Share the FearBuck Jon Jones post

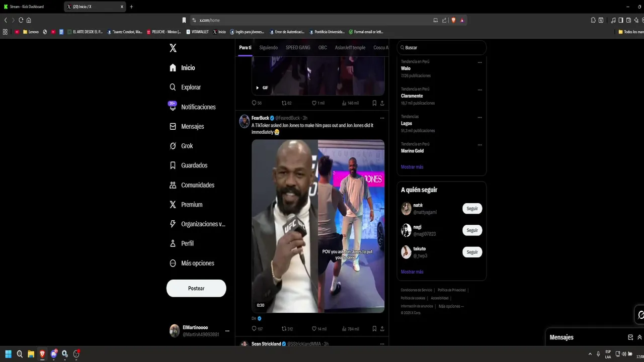(x=382, y=329)
